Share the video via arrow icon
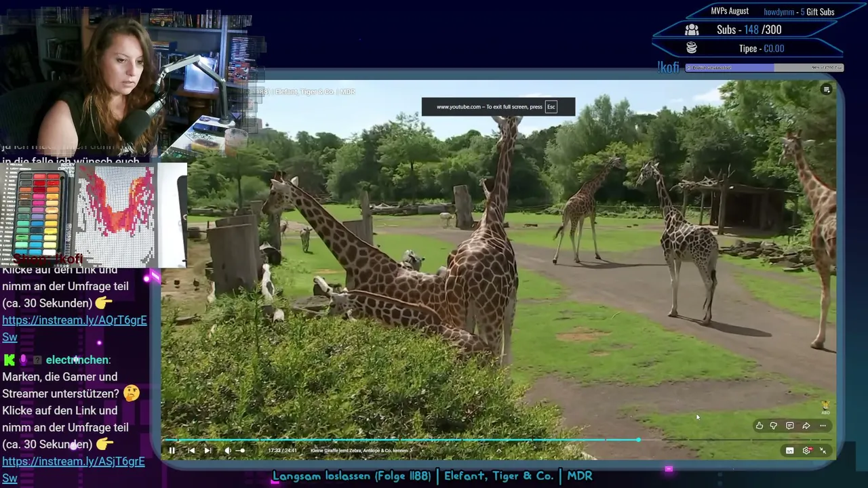This screenshot has width=868, height=488. pos(806,426)
